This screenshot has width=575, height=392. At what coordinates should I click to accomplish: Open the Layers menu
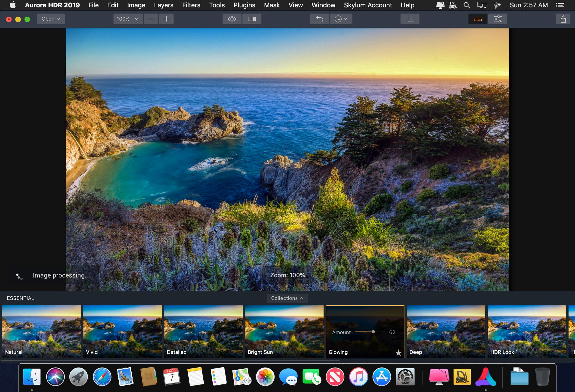point(164,5)
